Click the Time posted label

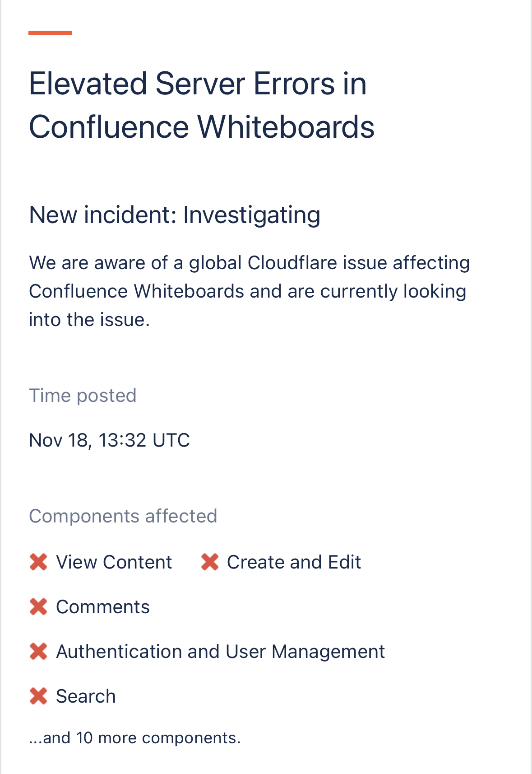[x=83, y=396]
